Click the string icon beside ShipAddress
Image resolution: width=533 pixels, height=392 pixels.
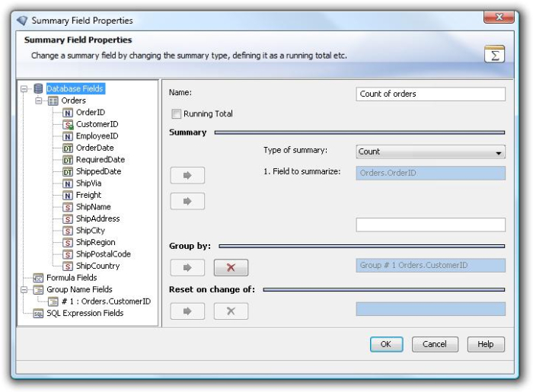coord(68,219)
